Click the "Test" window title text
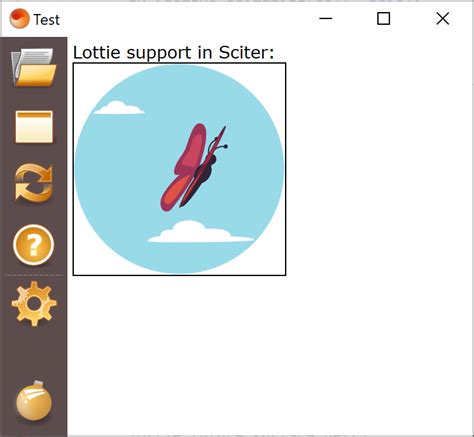474x437 pixels. 47,20
